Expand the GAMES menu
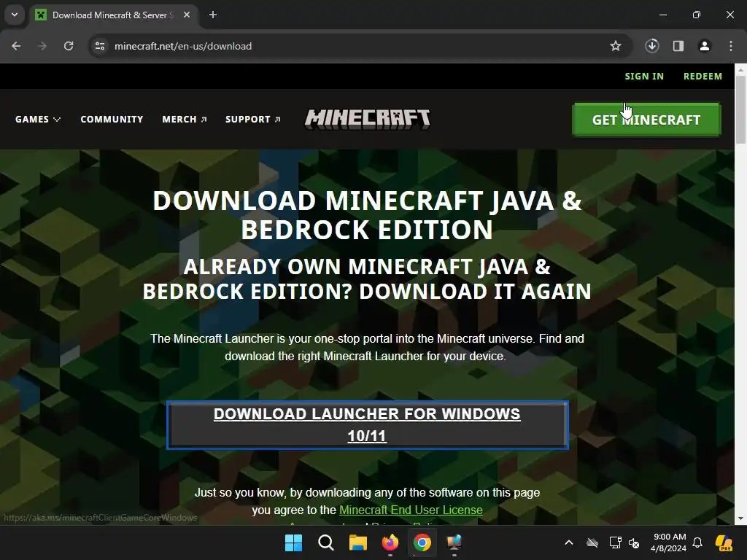Viewport: 747px width, 560px height. point(38,119)
